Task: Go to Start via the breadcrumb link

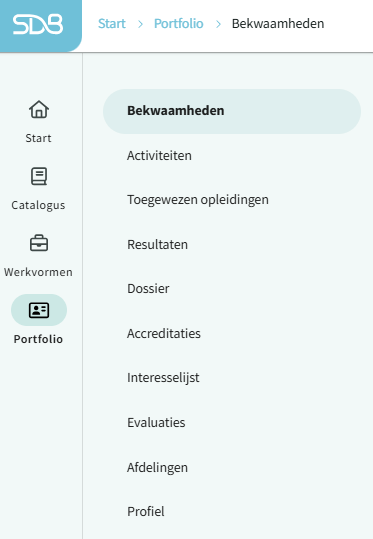Action: click(x=112, y=24)
